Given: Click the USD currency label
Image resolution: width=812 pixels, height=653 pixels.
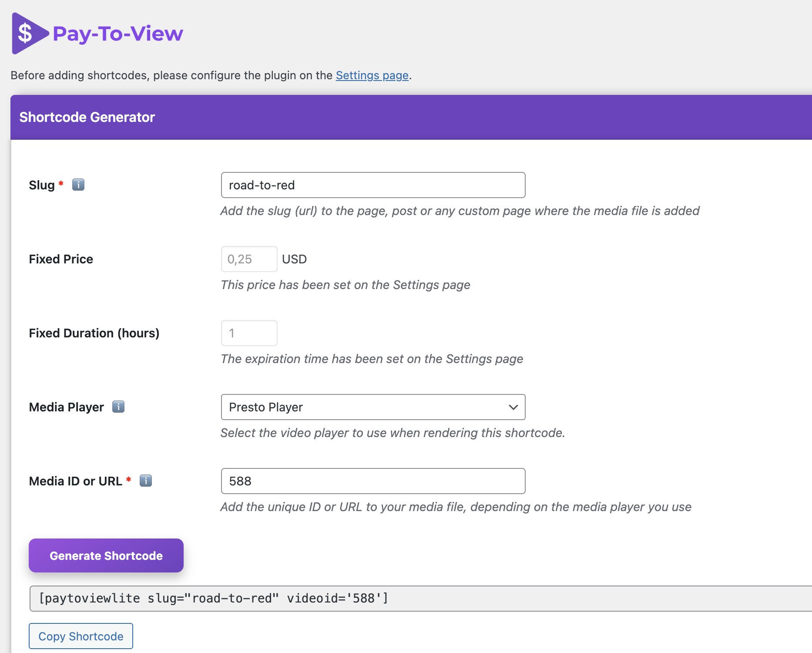Looking at the screenshot, I should (294, 259).
